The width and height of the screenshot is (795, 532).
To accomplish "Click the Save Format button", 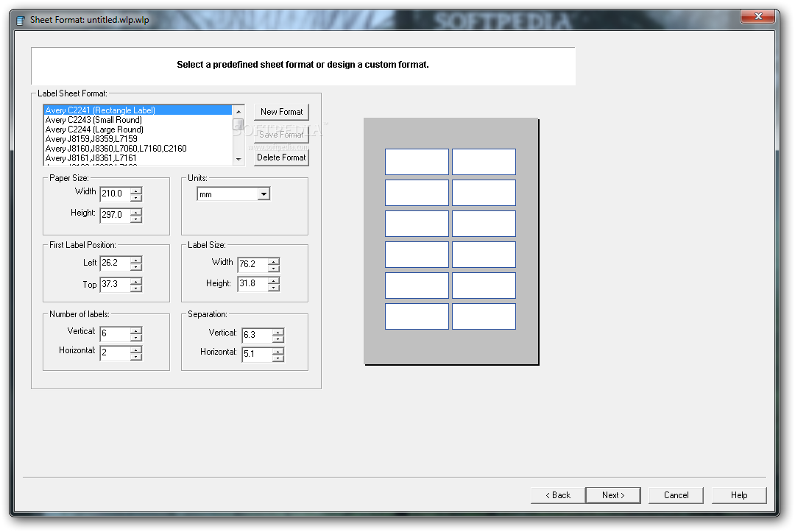I will click(281, 134).
